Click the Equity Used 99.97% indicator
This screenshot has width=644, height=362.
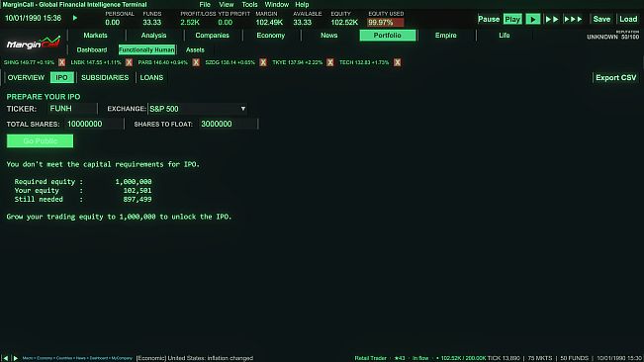[x=385, y=23]
